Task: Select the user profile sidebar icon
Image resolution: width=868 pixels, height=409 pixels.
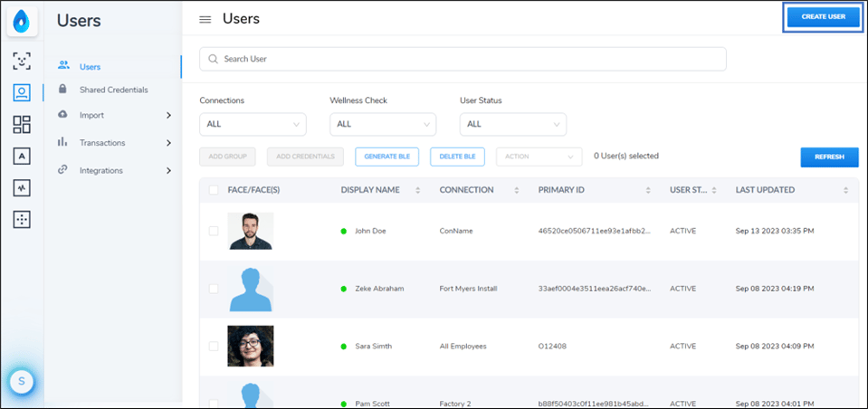Action: click(22, 92)
